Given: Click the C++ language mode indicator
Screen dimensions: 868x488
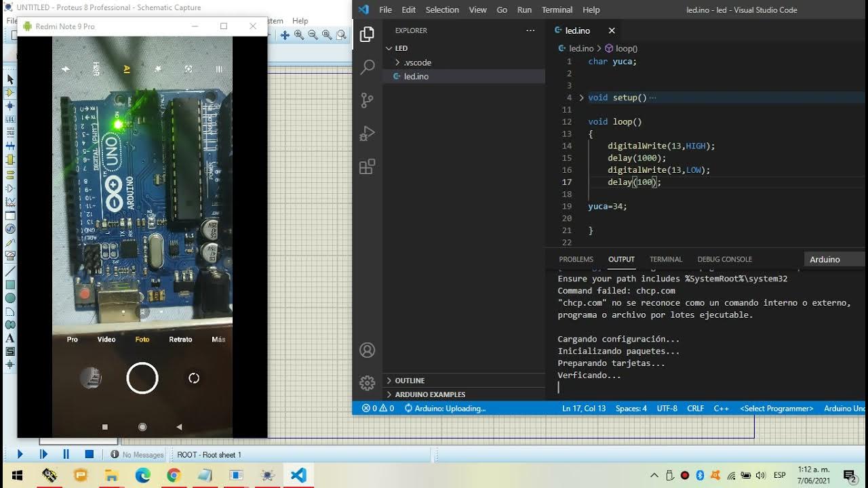Looking at the screenshot, I should pos(721,409).
